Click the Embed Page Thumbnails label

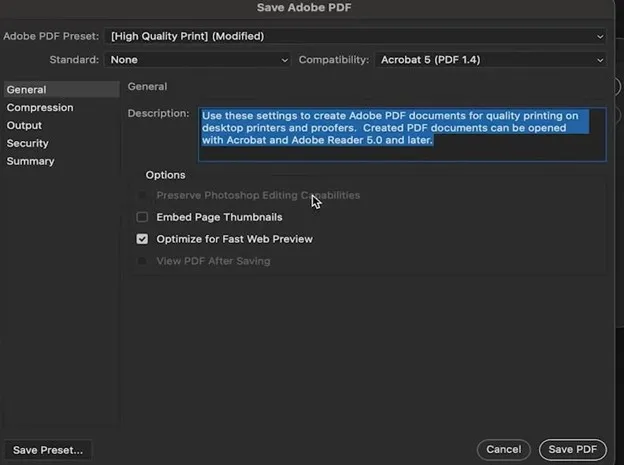coord(219,217)
